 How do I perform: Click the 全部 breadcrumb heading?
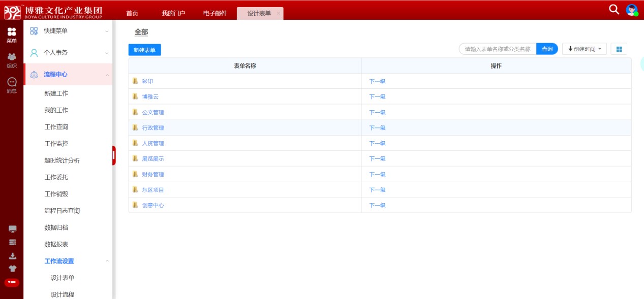[141, 32]
